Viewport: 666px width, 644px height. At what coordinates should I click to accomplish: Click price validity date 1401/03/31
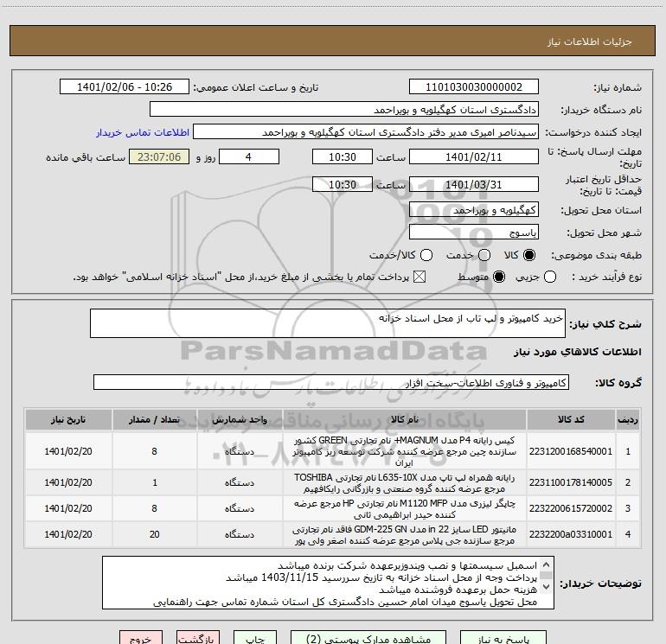474,184
